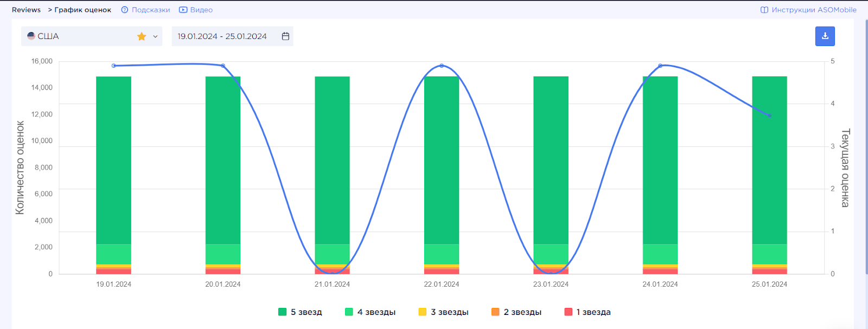This screenshot has width=868, height=329.
Task: Click the orange 2 звезды swatch
Action: (x=495, y=312)
